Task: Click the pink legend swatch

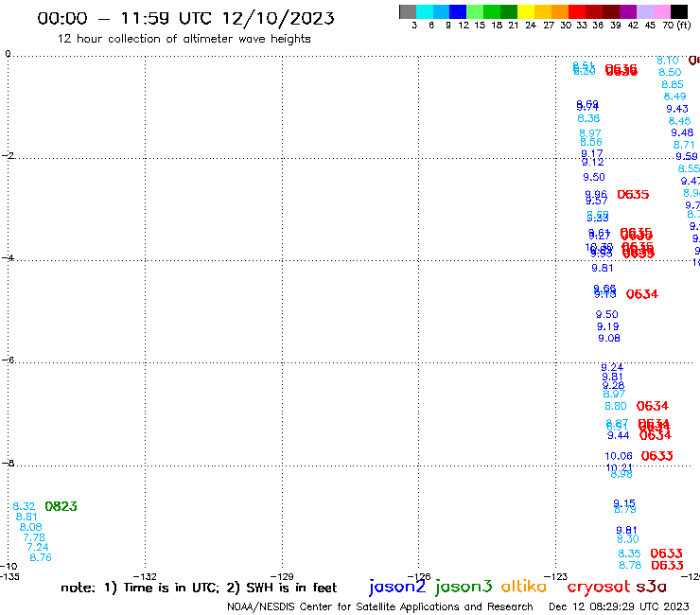Action: click(661, 11)
